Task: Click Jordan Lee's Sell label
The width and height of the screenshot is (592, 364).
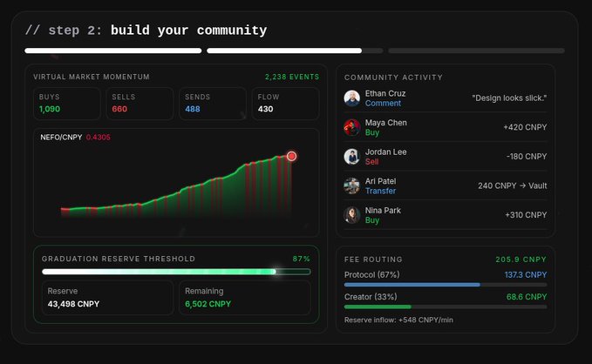Action: [371, 162]
